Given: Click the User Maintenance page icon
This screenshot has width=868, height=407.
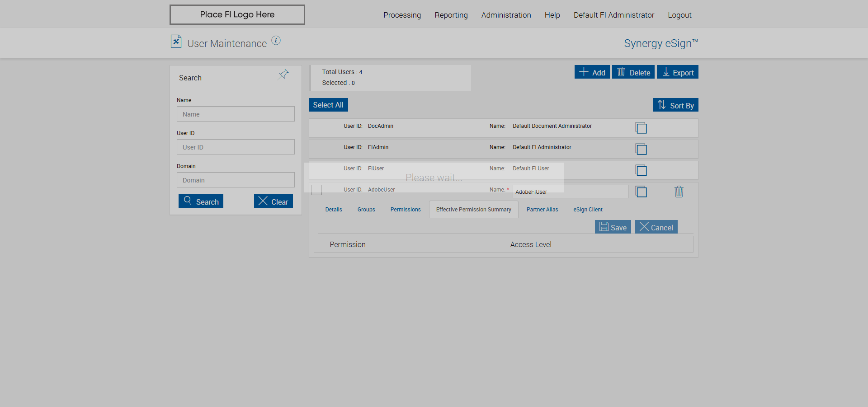Looking at the screenshot, I should pyautogui.click(x=176, y=42).
